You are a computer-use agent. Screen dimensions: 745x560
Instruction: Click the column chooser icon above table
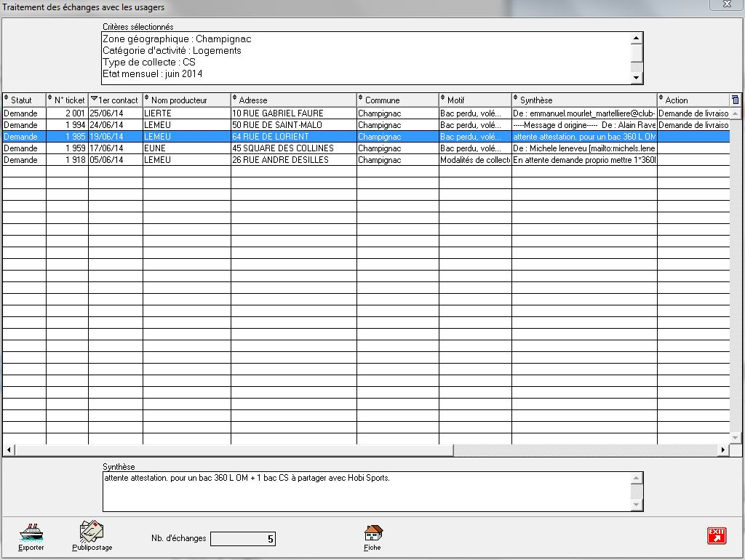735,100
